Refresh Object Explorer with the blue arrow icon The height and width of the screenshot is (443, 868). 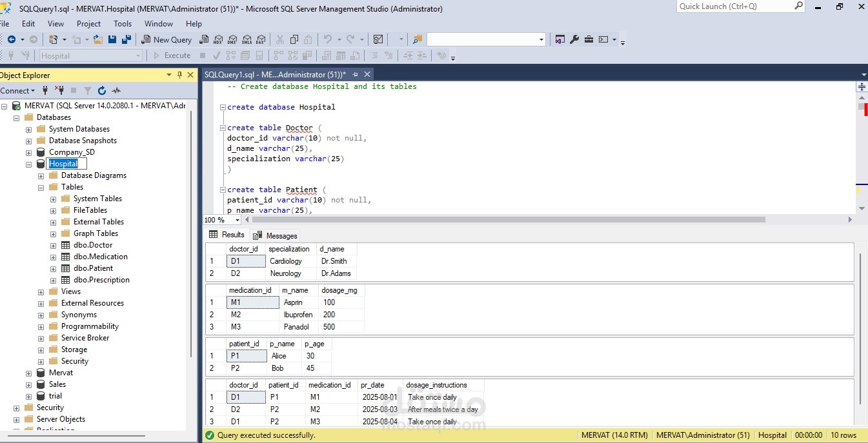point(102,90)
